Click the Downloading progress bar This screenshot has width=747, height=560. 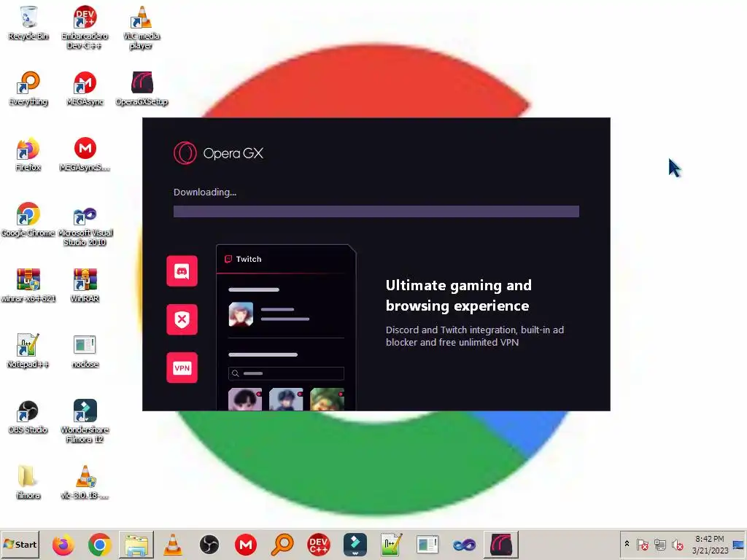376,211
